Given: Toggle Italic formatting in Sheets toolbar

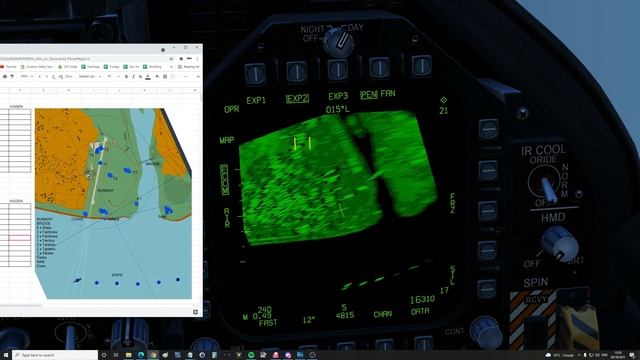Looking at the screenshot, I should click(133, 76).
